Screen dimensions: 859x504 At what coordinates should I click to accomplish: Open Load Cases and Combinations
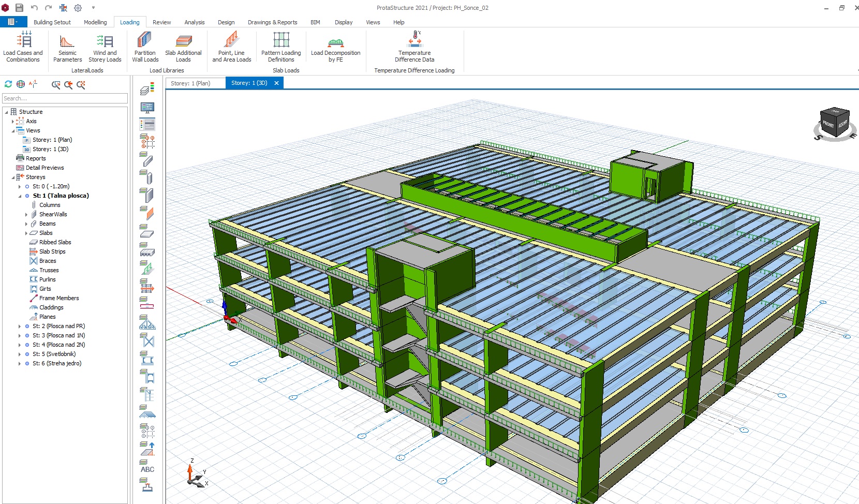23,47
